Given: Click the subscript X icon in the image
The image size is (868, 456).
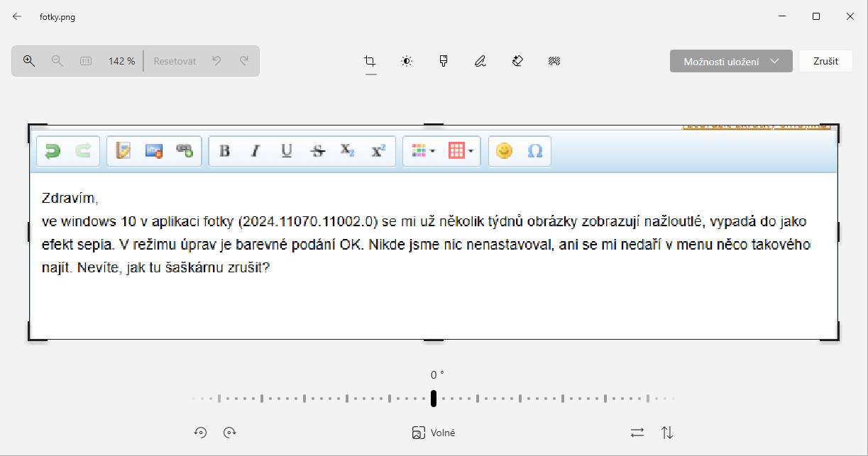Looking at the screenshot, I should coord(347,150).
